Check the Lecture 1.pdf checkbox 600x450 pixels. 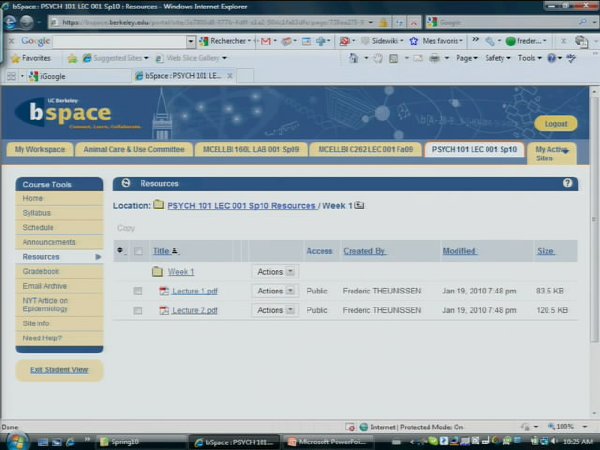click(137, 291)
